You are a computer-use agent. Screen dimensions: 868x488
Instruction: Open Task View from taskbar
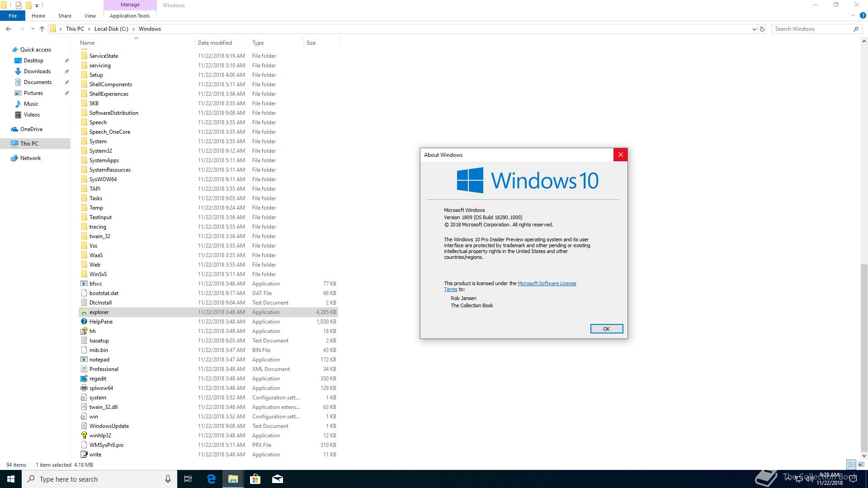click(x=188, y=479)
